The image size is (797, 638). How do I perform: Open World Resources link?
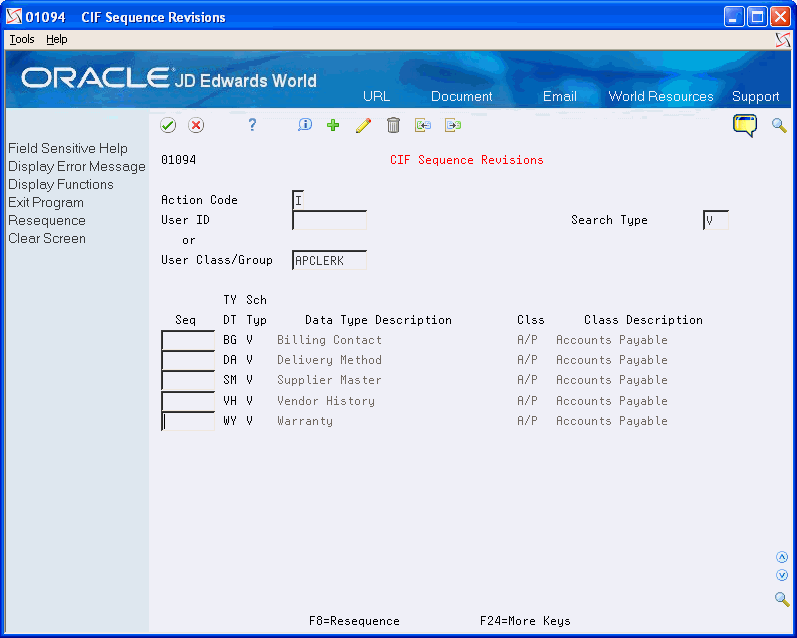(661, 97)
